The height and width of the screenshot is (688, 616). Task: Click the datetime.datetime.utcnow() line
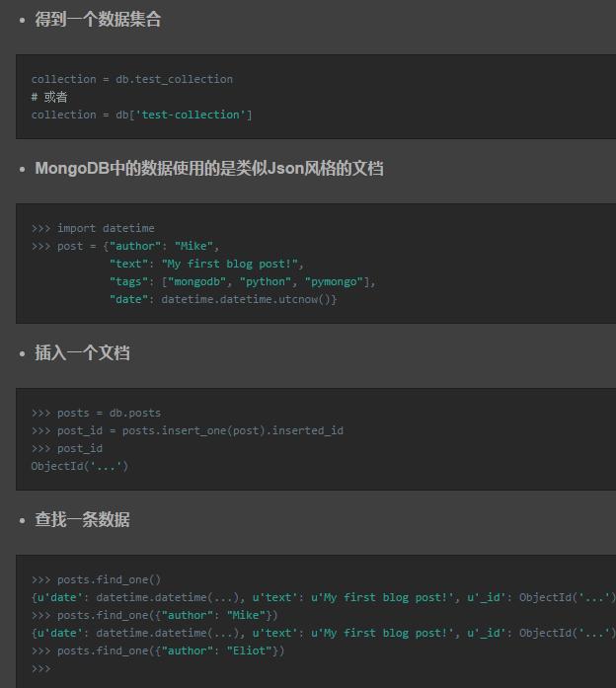click(222, 299)
